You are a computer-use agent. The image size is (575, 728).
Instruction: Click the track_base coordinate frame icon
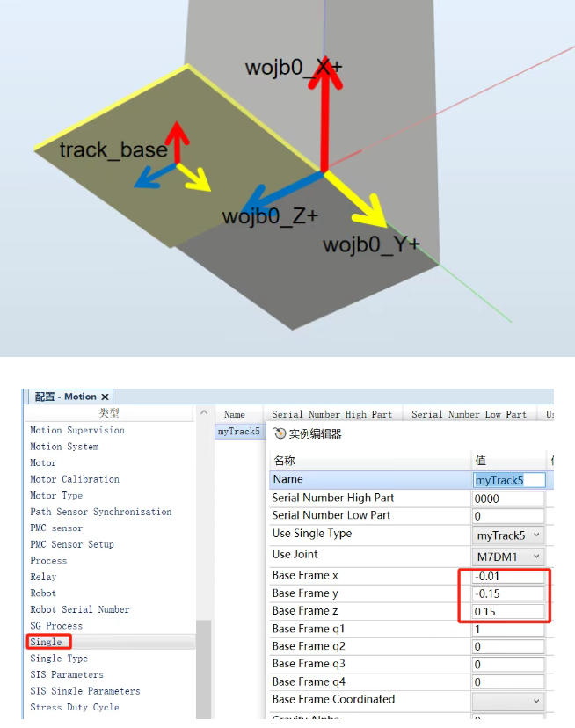pyautogui.click(x=177, y=164)
